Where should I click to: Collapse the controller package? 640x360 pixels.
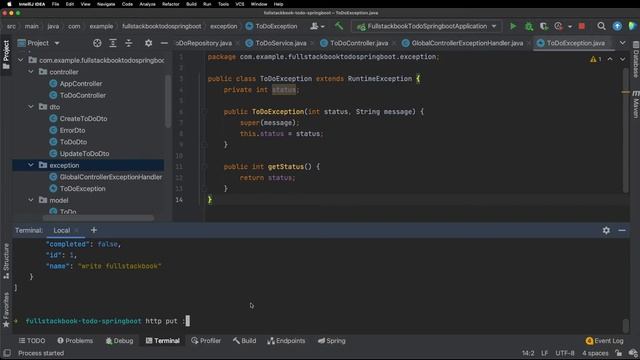click(31, 72)
